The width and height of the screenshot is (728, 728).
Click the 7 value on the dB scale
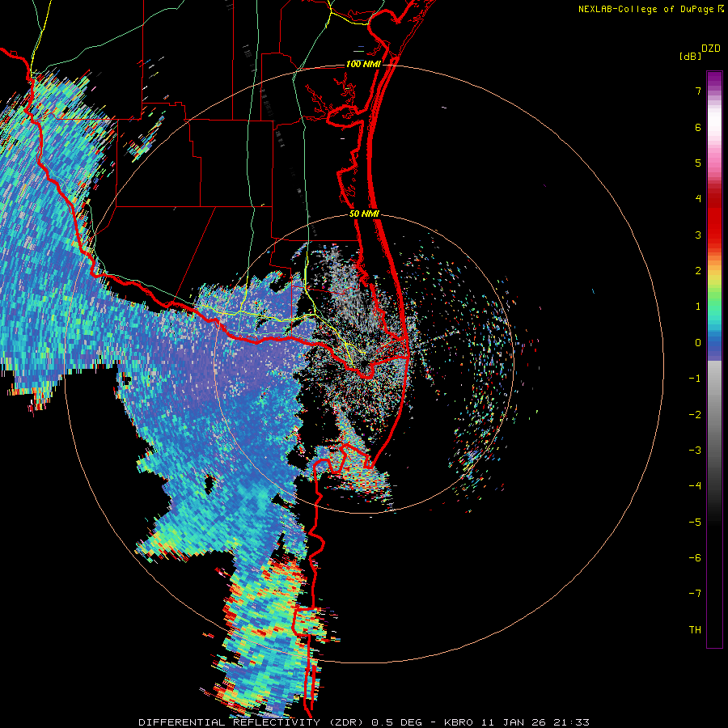coord(698,91)
